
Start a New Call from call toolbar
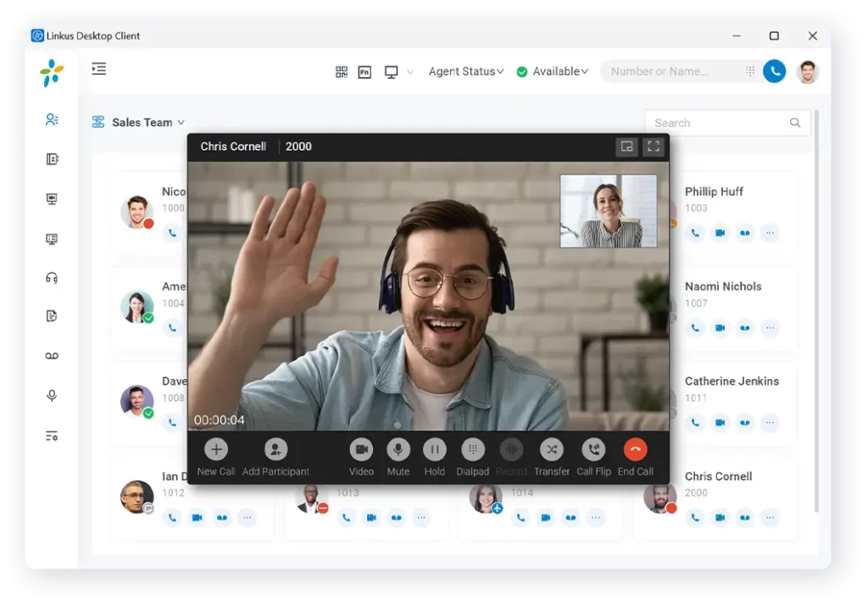(216, 450)
